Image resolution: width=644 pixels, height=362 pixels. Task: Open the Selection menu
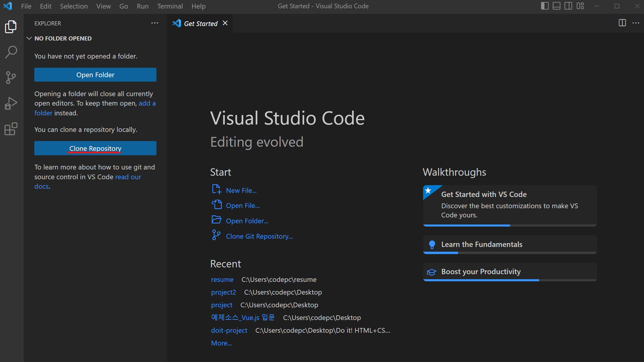coord(74,6)
